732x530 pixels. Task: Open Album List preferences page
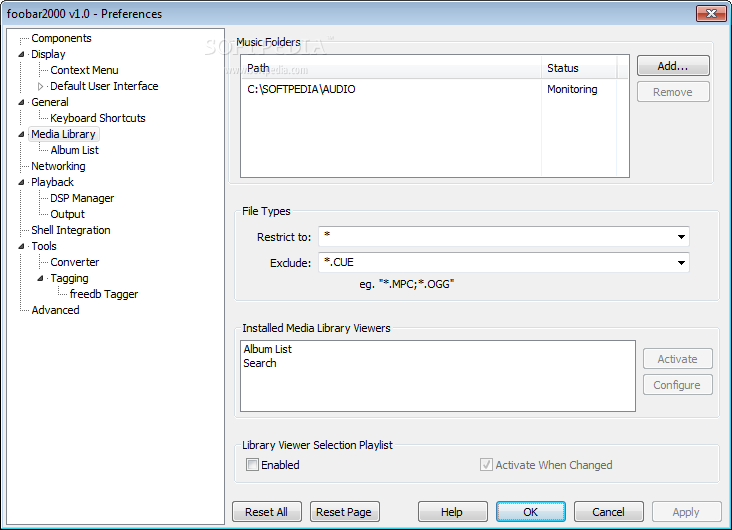pyautogui.click(x=75, y=150)
